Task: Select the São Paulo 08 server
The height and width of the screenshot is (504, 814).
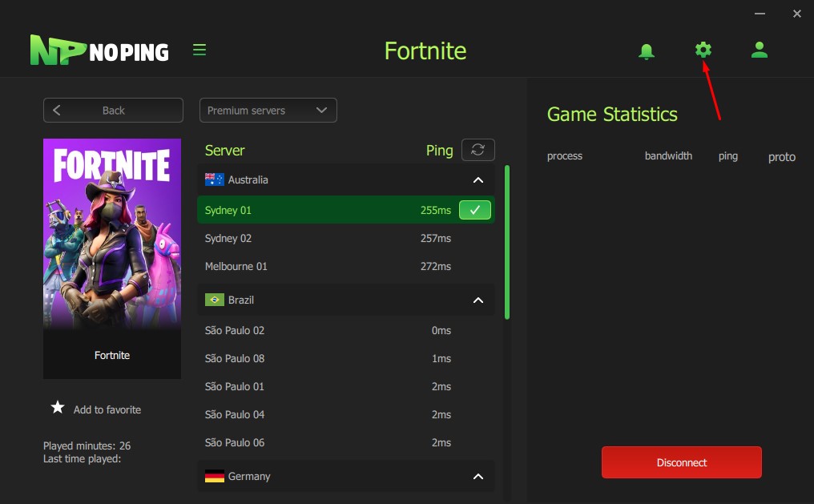Action: [346, 359]
